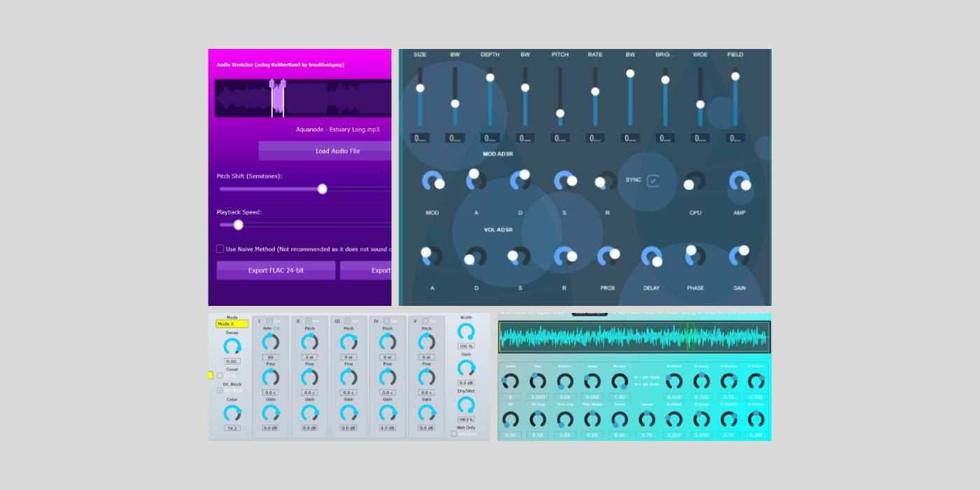Click the CPU knob

[x=694, y=181]
